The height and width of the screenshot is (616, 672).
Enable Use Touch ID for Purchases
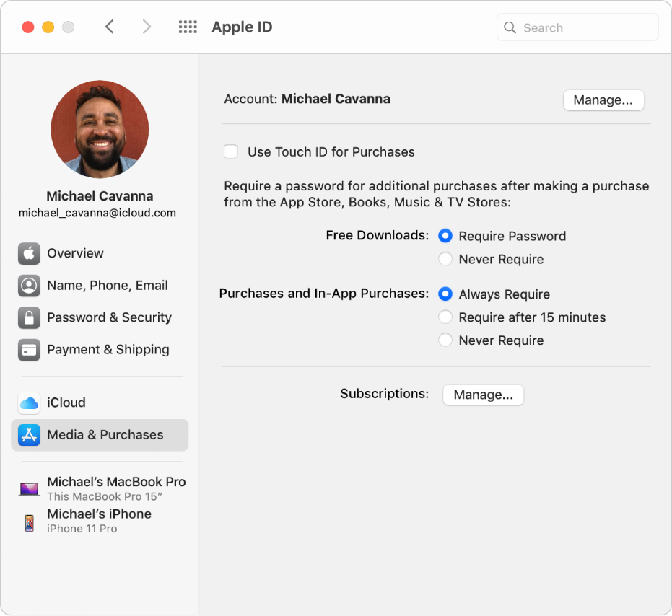point(231,151)
